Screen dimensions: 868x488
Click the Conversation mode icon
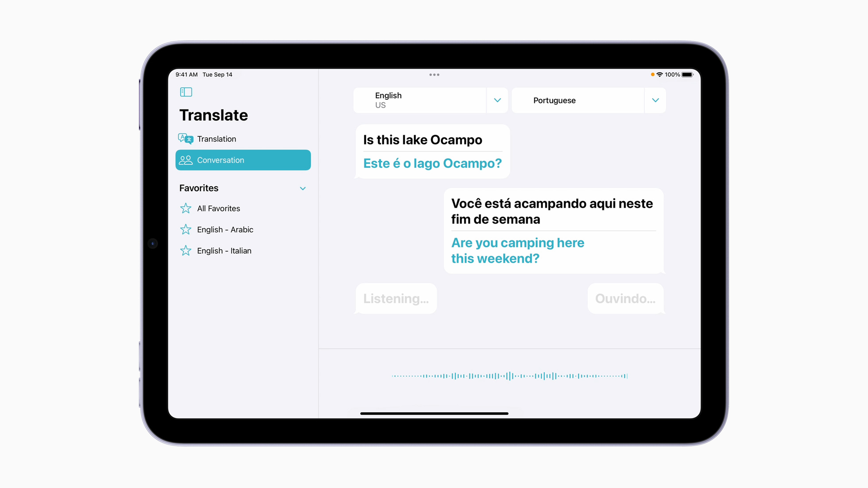186,160
